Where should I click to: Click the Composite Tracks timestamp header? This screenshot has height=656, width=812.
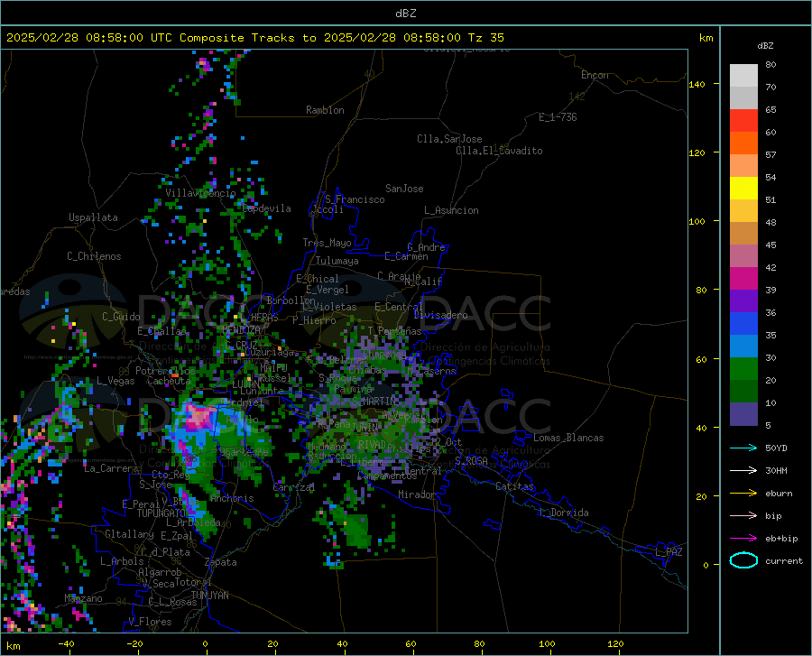click(255, 38)
